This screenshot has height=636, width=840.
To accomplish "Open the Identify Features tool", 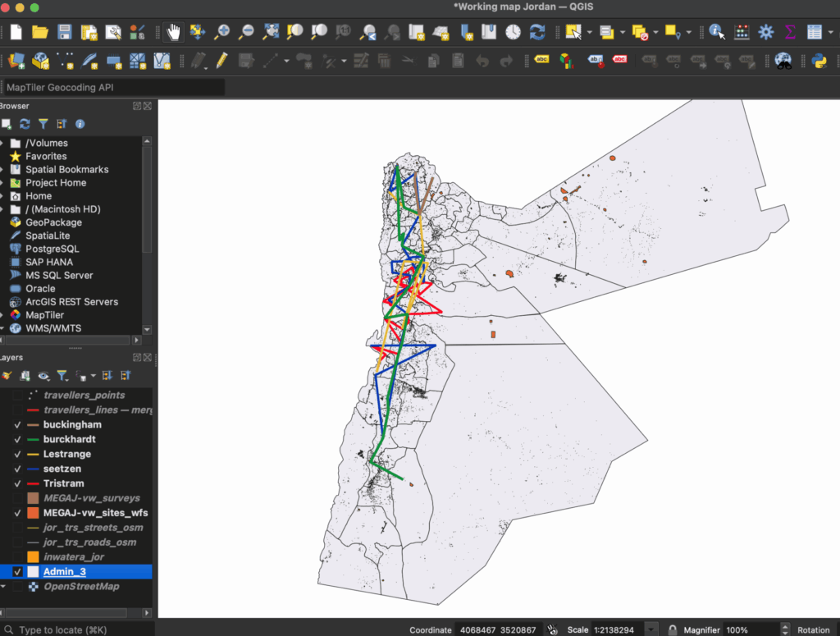I will pyautogui.click(x=716, y=32).
